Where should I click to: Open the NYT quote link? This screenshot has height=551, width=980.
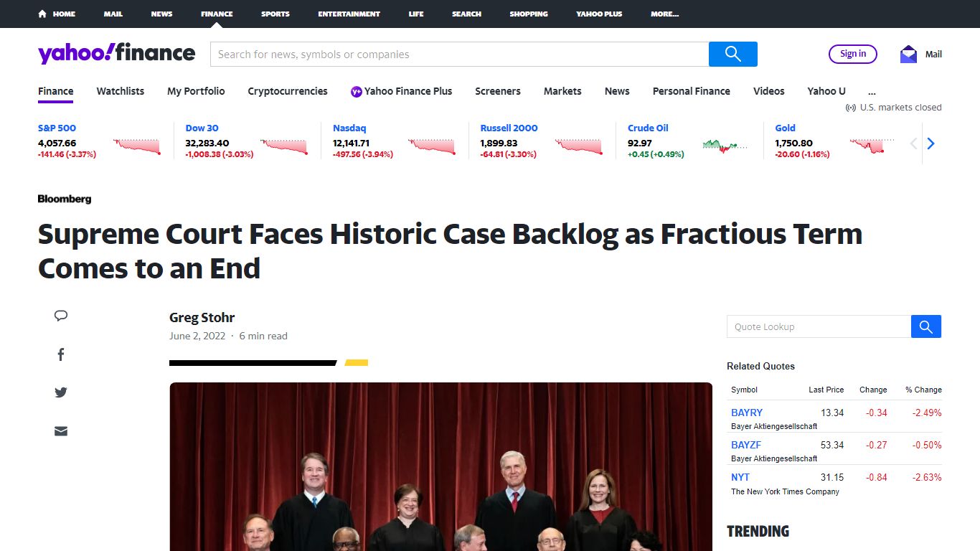coord(740,477)
